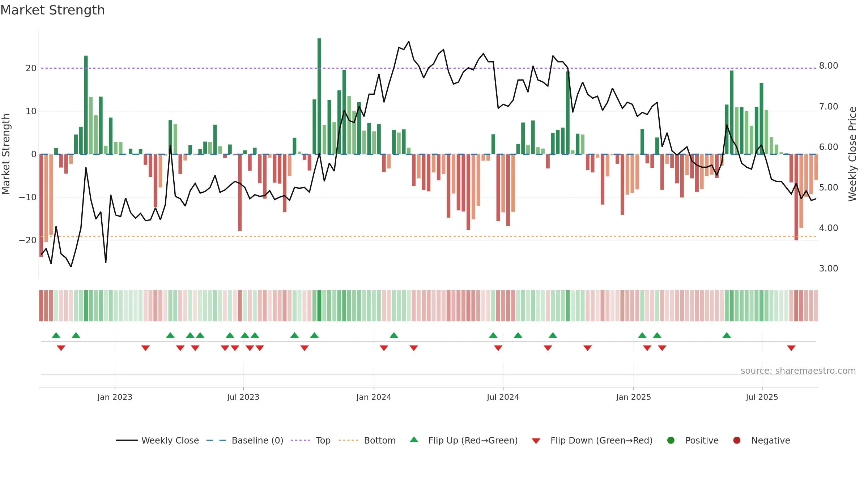Click the red down-triangle icon in the legend

click(536, 441)
